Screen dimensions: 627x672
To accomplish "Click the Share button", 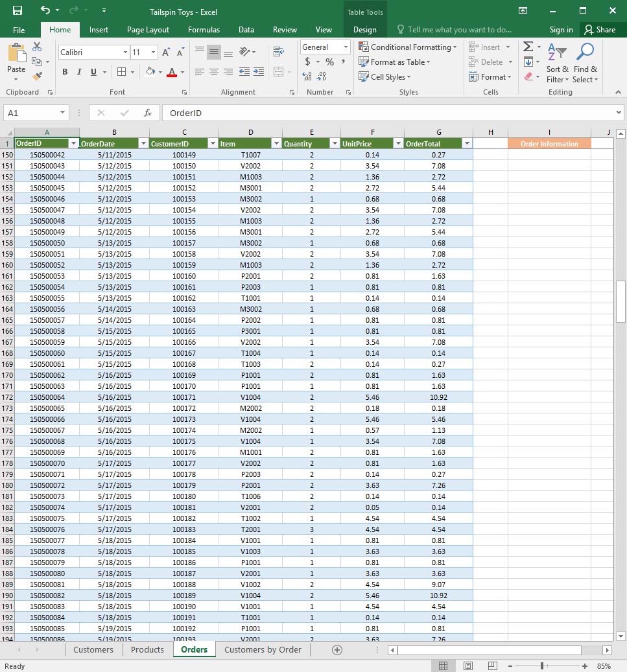I will point(599,30).
